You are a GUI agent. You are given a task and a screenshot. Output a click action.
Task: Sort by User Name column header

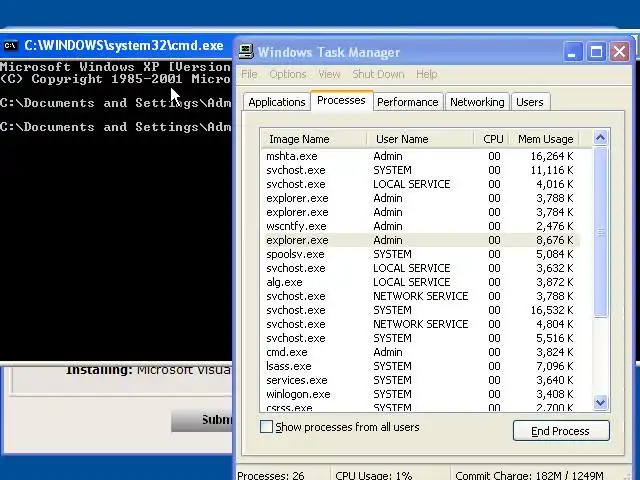point(420,139)
